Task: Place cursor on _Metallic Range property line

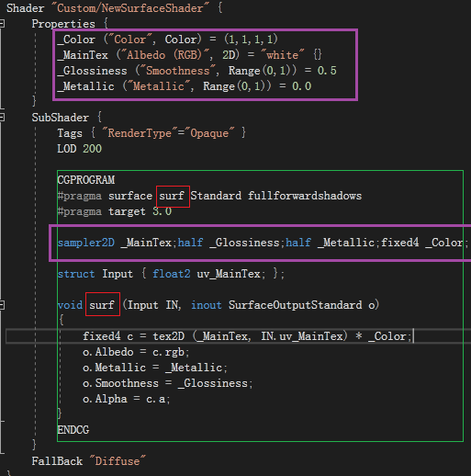Action: pos(185,86)
